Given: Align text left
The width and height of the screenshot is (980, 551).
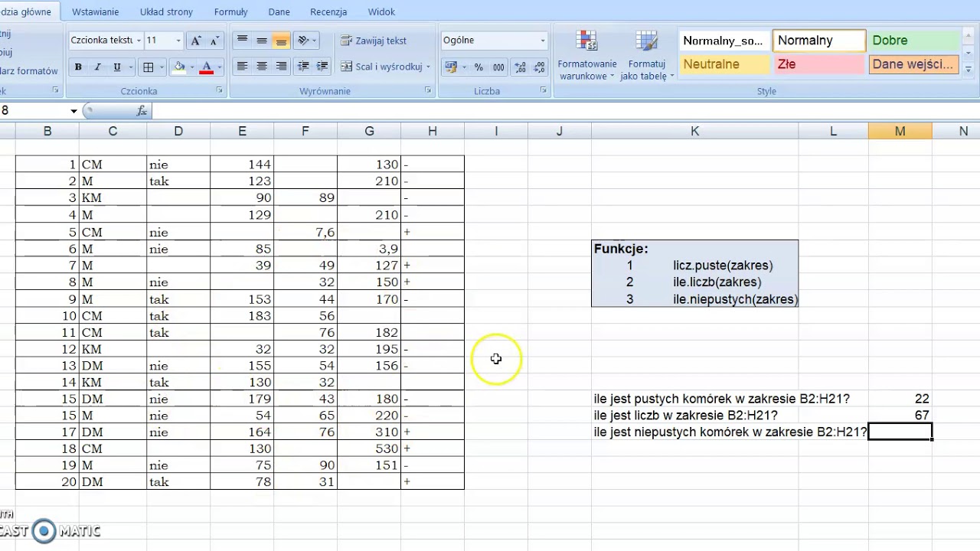Looking at the screenshot, I should coord(243,67).
